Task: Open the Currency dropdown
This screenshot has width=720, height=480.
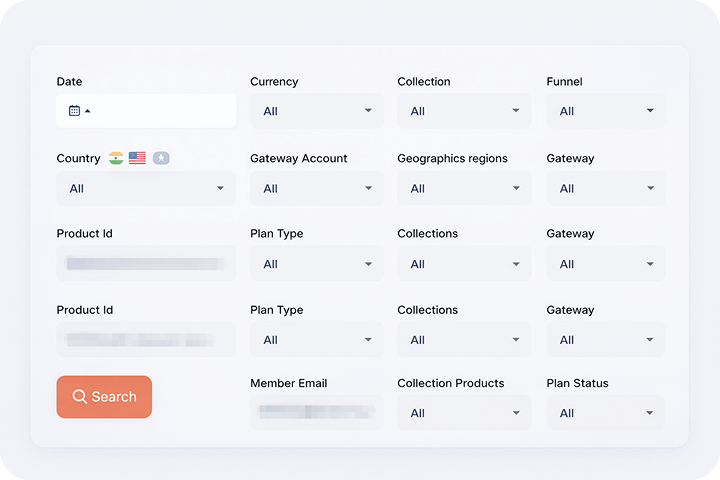Action: 316,111
